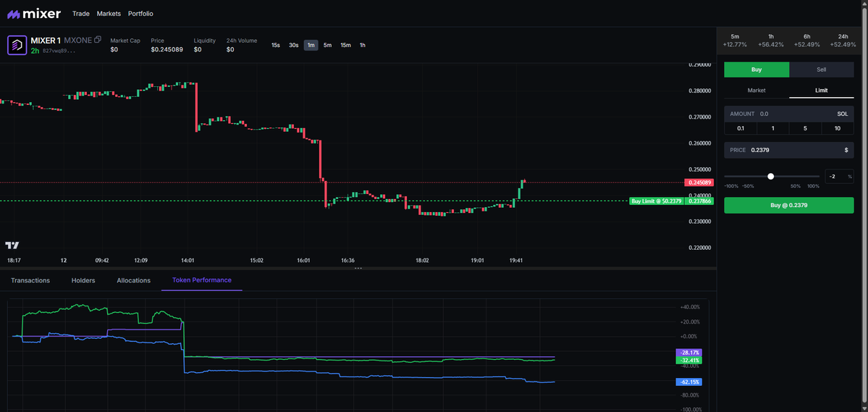Click the -32.41% green performance label
Viewport: 868px width, 412px height.
coord(688,361)
